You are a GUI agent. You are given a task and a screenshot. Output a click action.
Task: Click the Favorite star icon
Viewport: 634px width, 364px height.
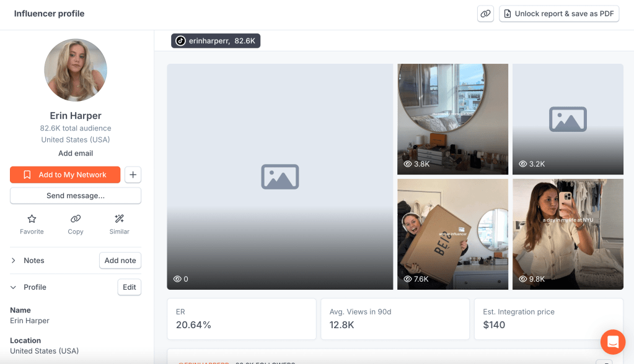(32, 219)
